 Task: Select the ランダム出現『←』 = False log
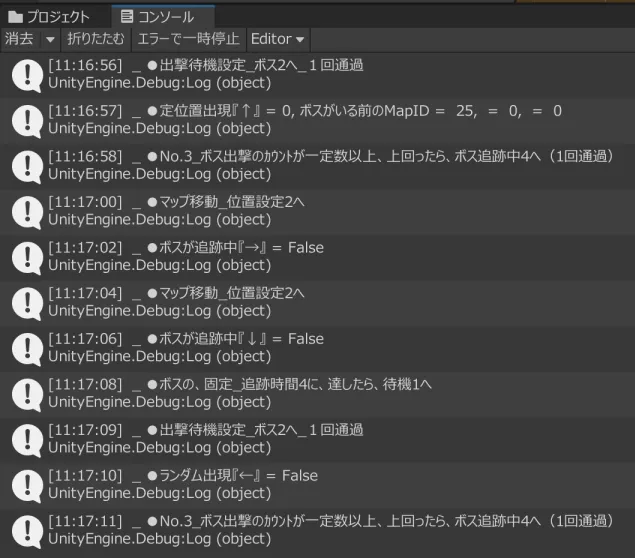[183, 475]
